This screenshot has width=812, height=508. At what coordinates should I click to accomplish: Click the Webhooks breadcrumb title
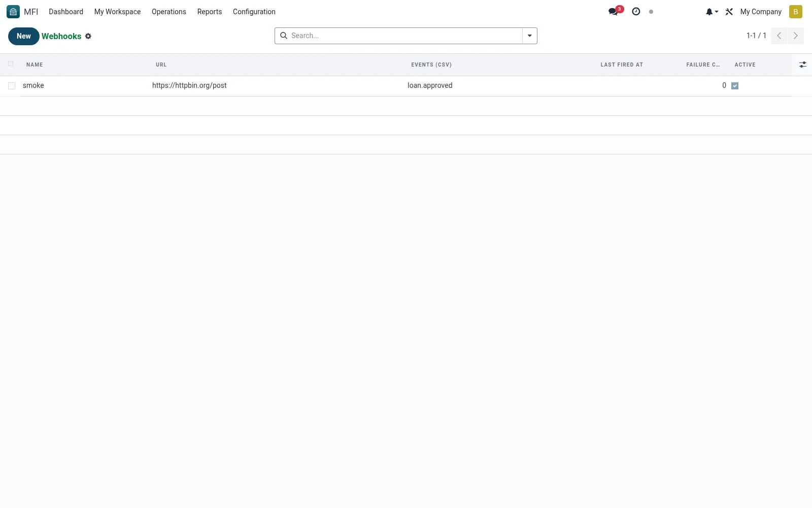pos(61,36)
